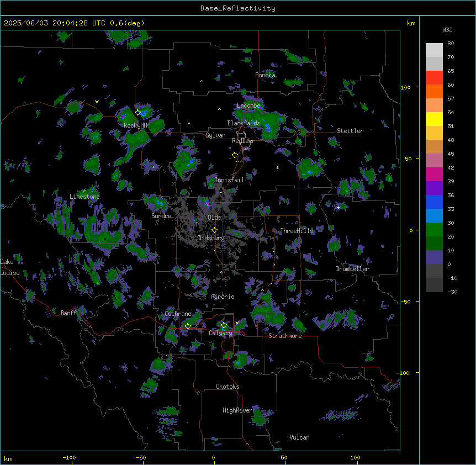Click the Okotoks label
The image size is (476, 465).
coord(228,387)
